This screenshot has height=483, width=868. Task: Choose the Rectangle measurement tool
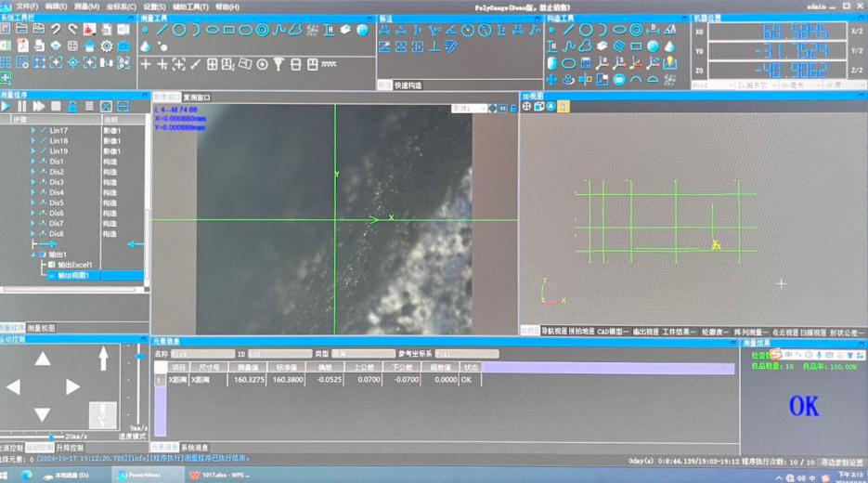229,30
